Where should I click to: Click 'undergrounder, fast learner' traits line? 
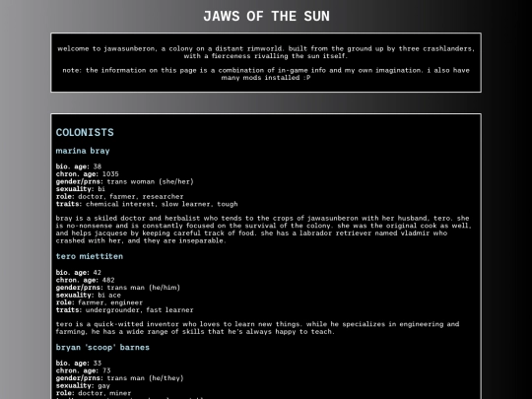[x=125, y=309]
